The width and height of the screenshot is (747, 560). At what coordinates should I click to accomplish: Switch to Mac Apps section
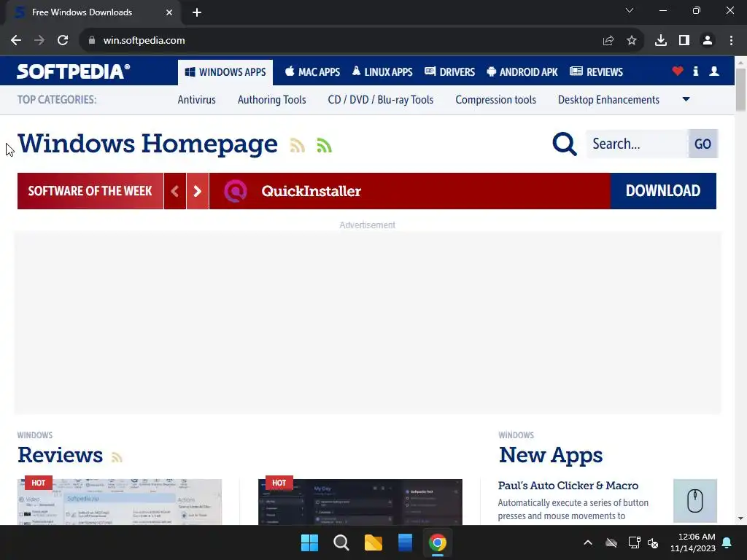pyautogui.click(x=312, y=72)
